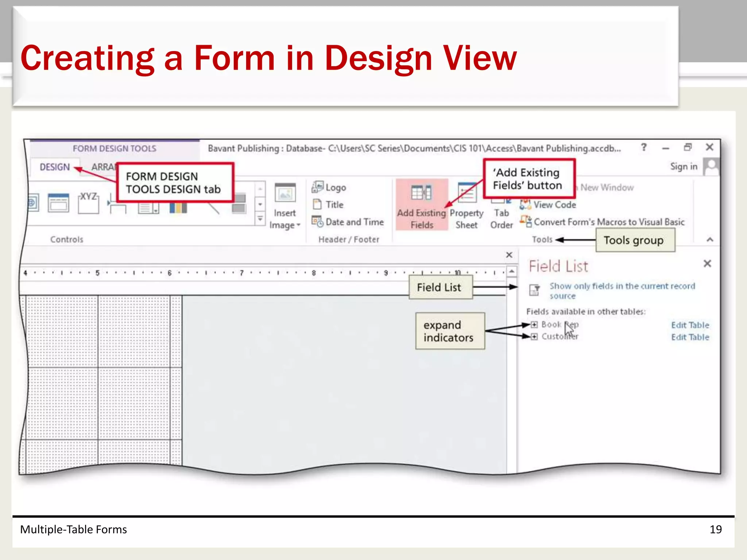Click the vertical scrollbar up arrow
747x560 pixels.
coord(512,272)
